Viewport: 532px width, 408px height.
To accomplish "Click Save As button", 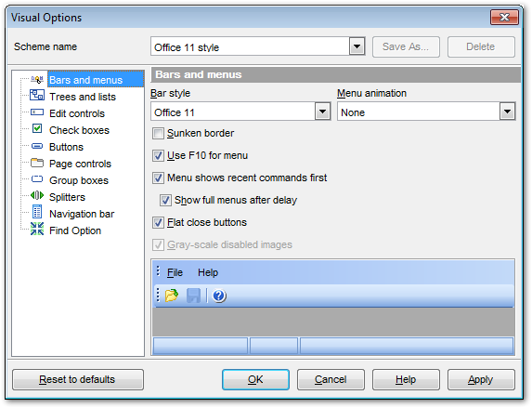I will (406, 46).
